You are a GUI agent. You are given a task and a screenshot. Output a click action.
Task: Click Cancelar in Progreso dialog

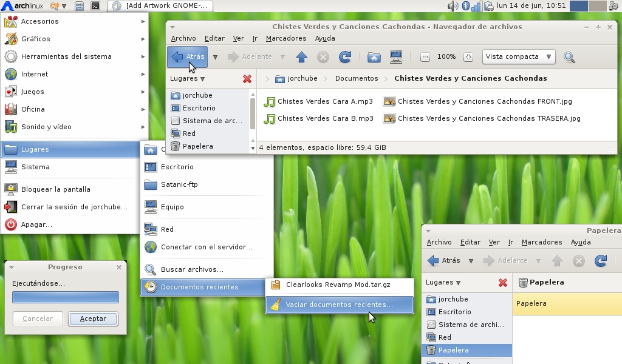click(38, 319)
